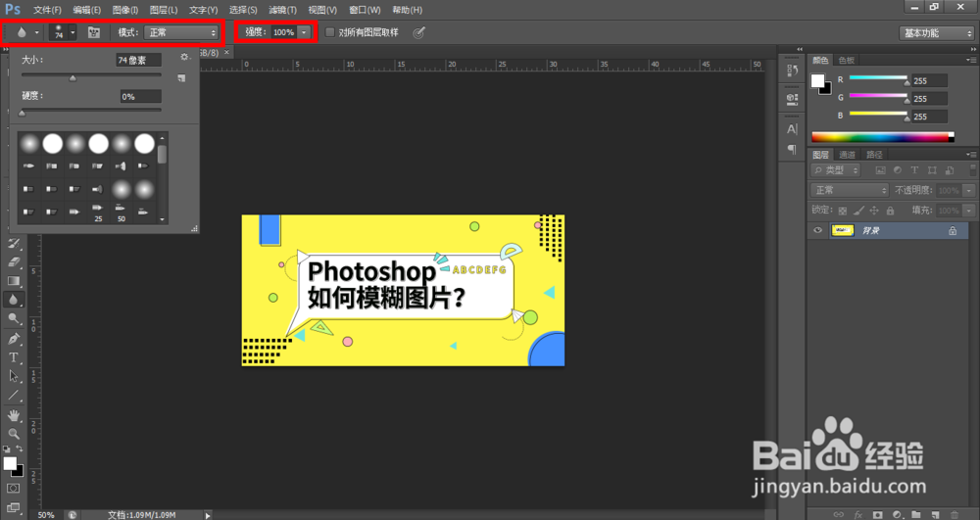This screenshot has width=980, height=520.
Task: Open the 图像(I) menu
Action: [x=125, y=10]
